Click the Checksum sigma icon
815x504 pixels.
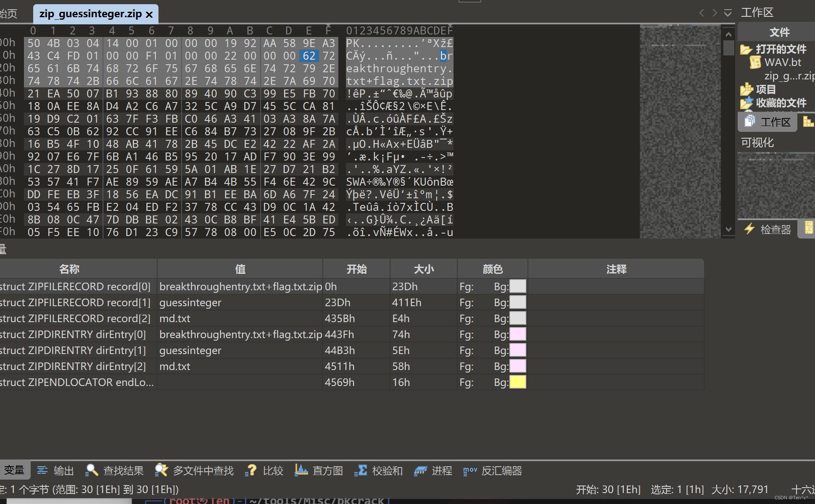tap(361, 470)
